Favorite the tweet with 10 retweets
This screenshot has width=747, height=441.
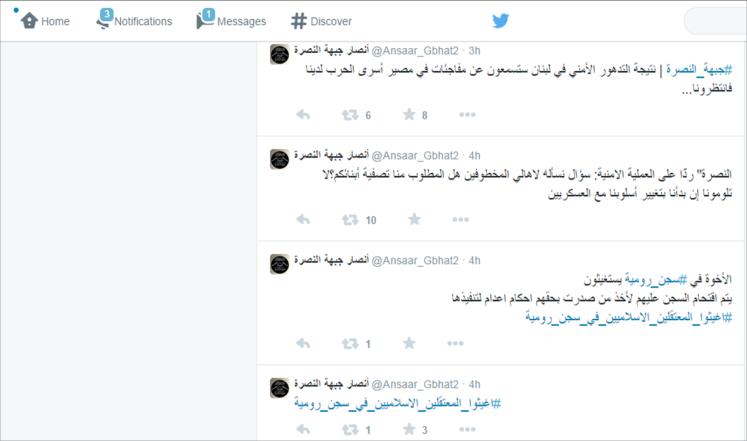[x=414, y=219]
